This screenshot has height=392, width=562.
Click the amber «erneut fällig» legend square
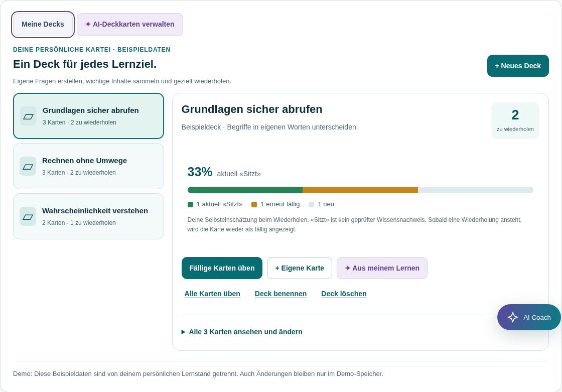(x=254, y=204)
